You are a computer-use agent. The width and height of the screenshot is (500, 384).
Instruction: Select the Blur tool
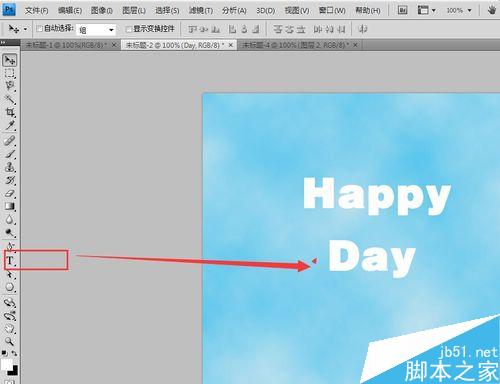(10, 220)
